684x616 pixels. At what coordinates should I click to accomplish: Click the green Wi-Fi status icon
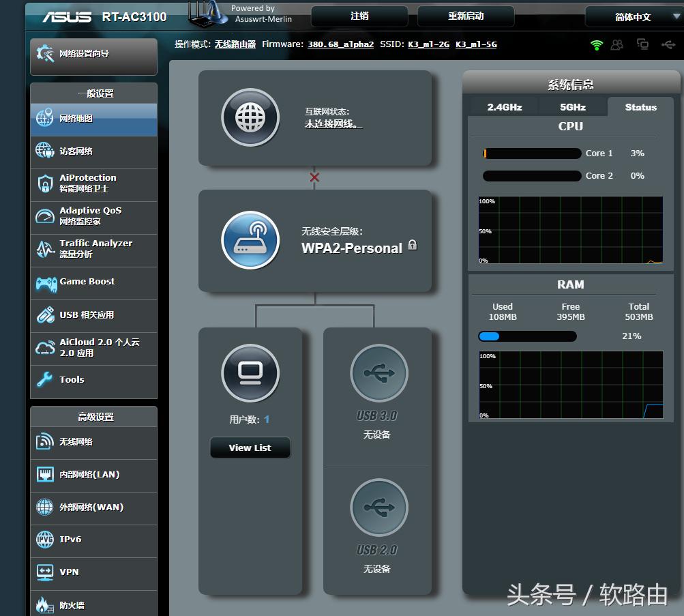(x=597, y=45)
